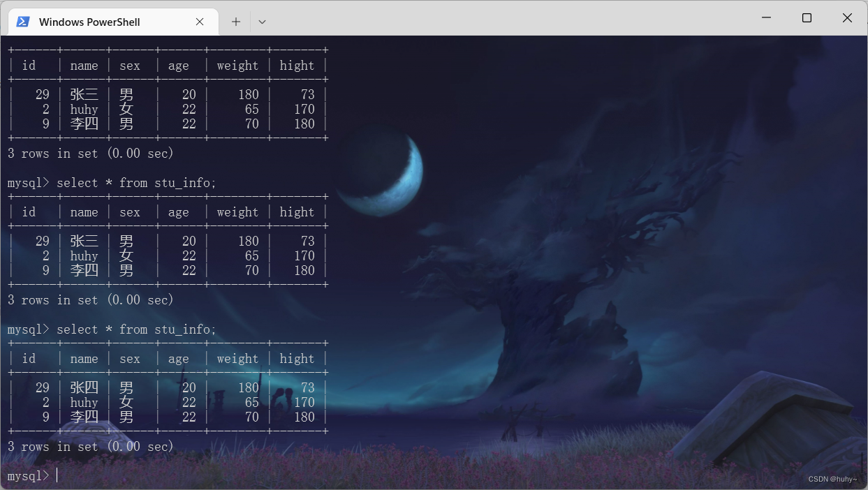Click the 女 sex cell in the middle table
Viewport: 868px width, 490px height.
[x=126, y=255]
